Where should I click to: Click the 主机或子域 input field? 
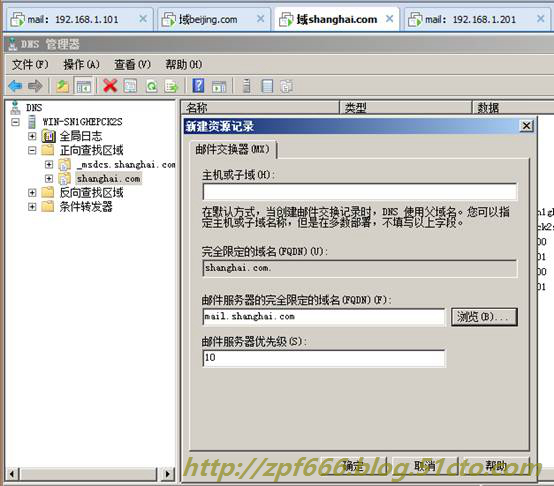[x=360, y=192]
